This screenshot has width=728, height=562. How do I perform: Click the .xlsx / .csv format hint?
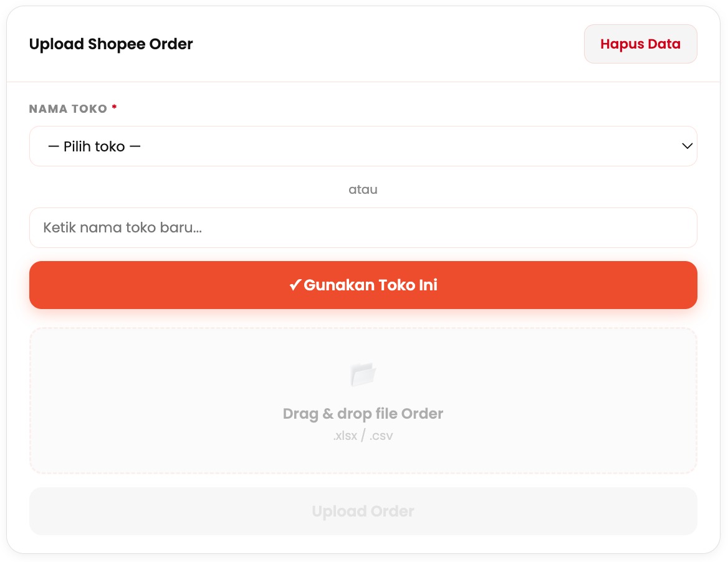pos(363,436)
